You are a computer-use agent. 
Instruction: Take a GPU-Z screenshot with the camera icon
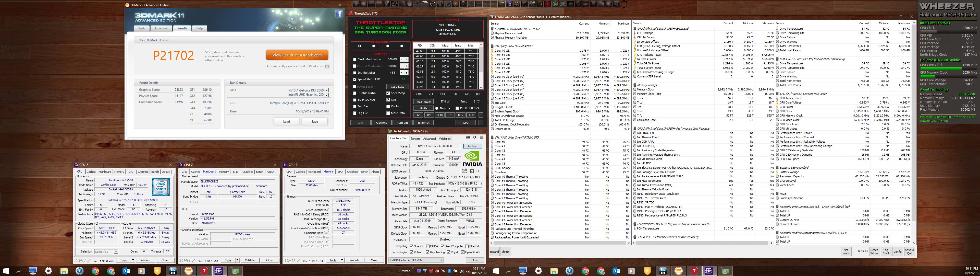(x=468, y=137)
